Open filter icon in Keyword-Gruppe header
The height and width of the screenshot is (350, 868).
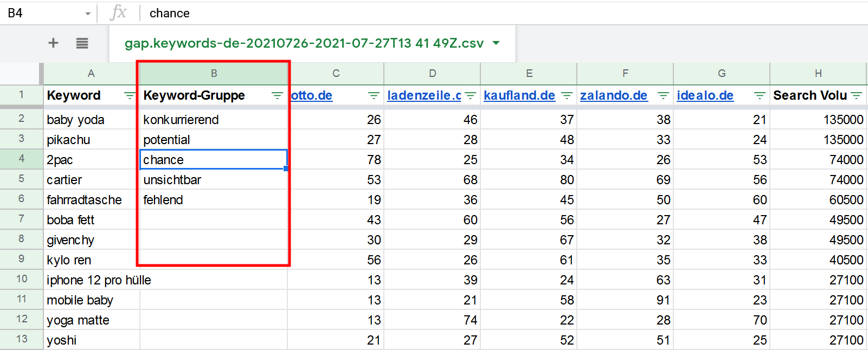(x=277, y=96)
